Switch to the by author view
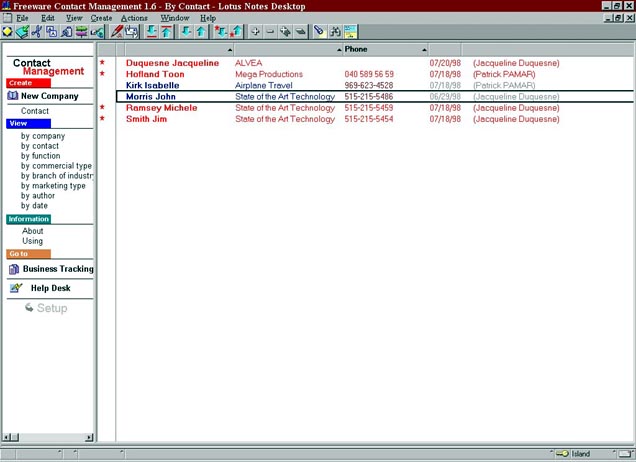The height and width of the screenshot is (462, 636). (38, 196)
